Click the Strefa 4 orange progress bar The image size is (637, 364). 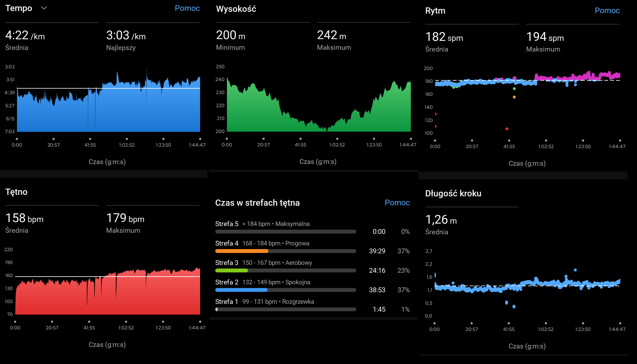(241, 251)
